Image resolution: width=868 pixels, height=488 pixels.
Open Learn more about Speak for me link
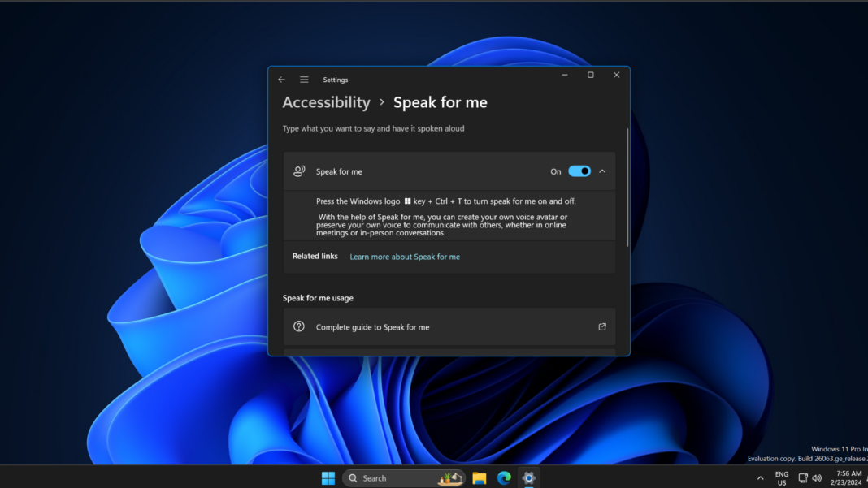[x=404, y=256]
